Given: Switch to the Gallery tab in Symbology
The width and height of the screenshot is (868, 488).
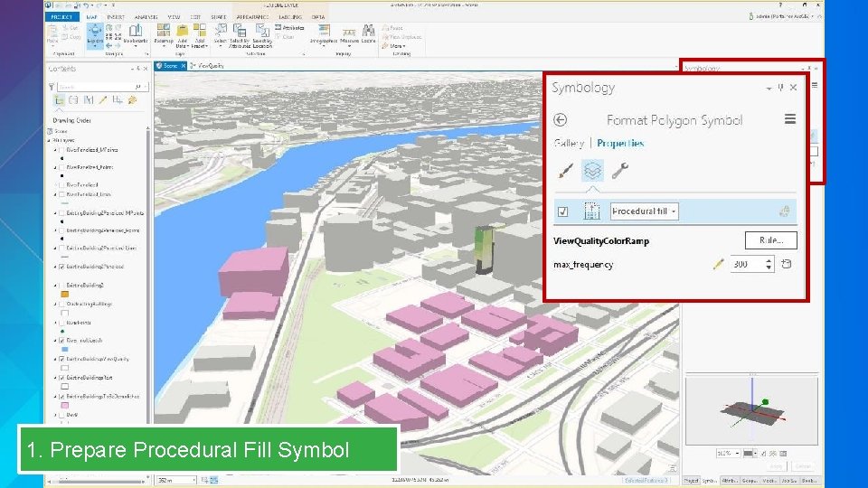Looking at the screenshot, I should point(569,144).
